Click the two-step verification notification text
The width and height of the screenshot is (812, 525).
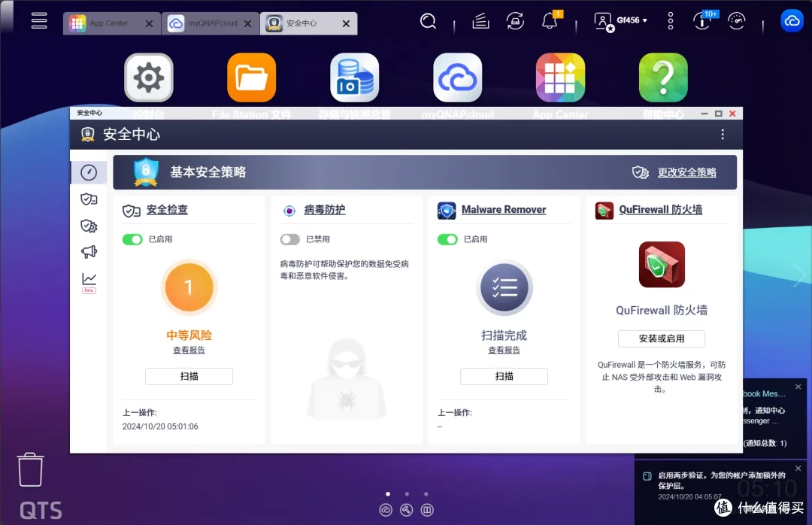[721, 481]
